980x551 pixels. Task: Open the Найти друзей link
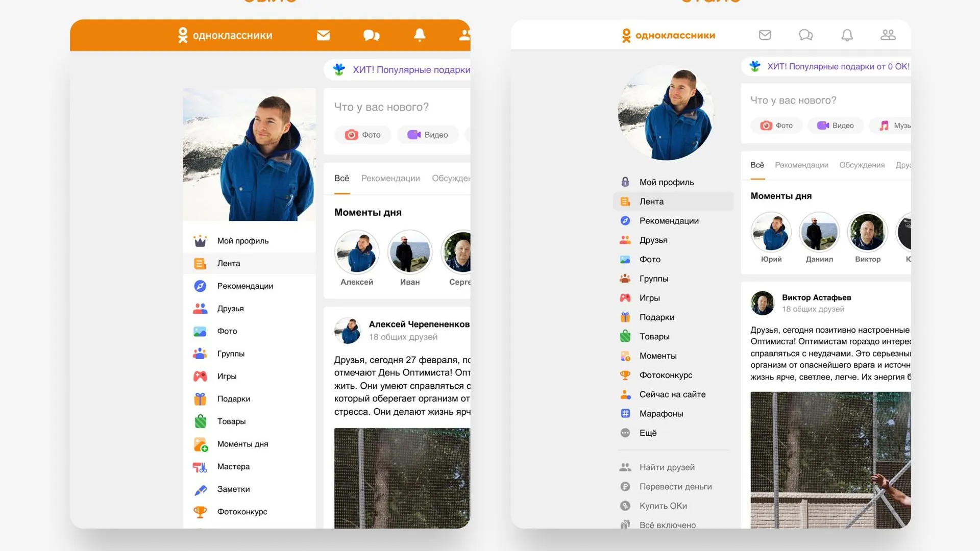667,467
